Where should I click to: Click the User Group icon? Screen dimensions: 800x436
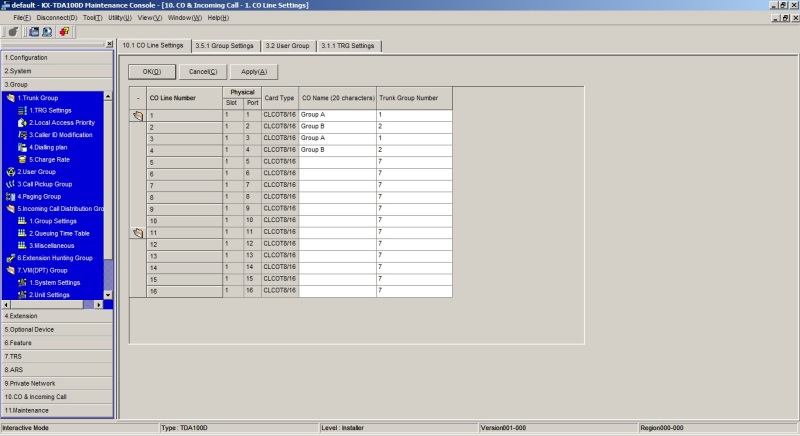pos(10,172)
